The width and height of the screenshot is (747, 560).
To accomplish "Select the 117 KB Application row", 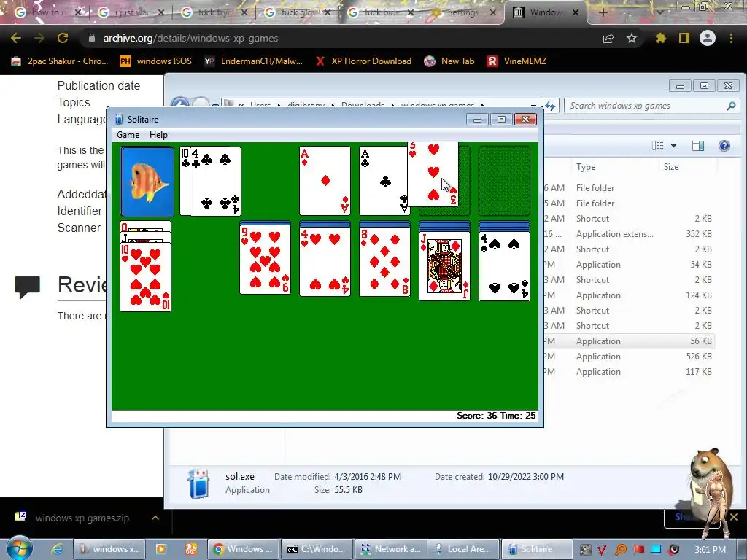I will [x=629, y=371].
